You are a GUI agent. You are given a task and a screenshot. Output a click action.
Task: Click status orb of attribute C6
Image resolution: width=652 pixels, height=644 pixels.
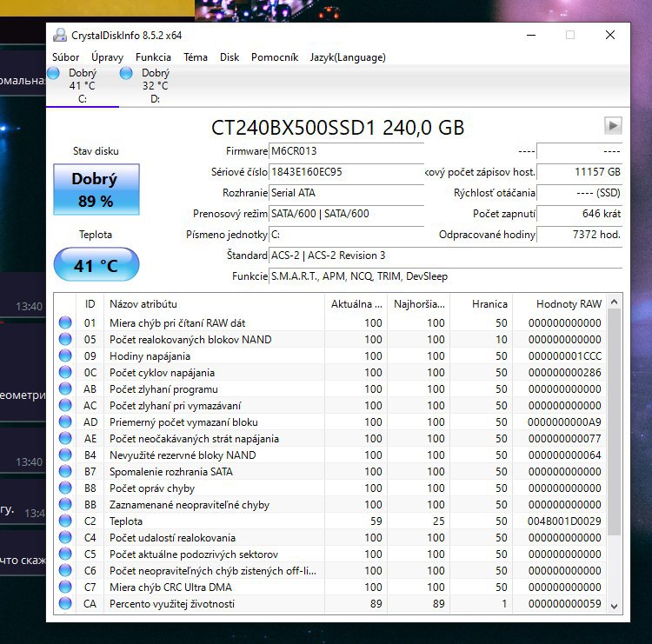coord(65,570)
